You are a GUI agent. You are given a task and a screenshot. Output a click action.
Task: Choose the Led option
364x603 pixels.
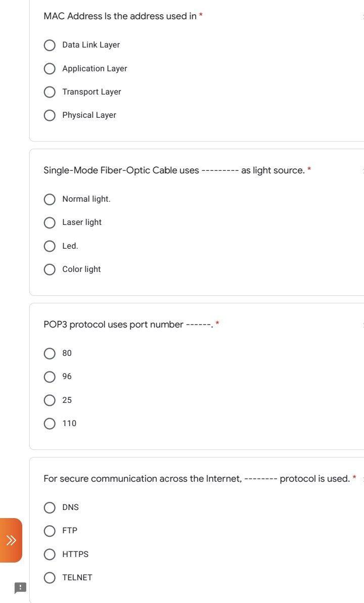point(49,246)
